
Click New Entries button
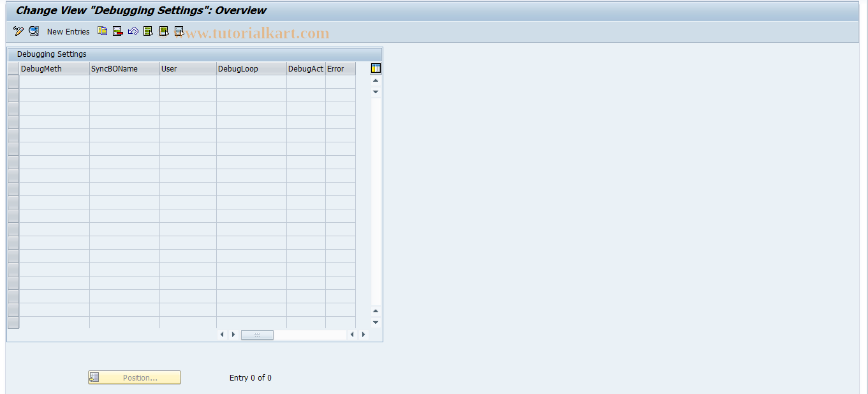click(x=68, y=31)
